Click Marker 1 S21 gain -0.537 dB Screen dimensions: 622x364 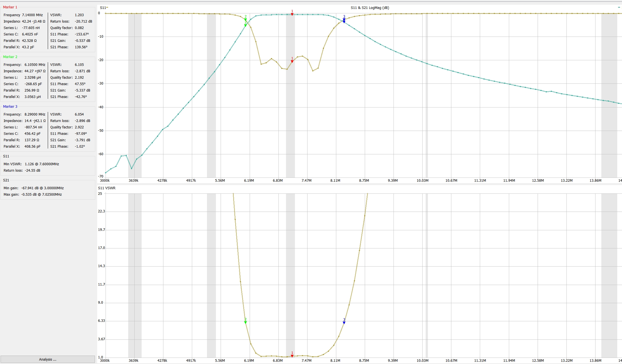82,40
